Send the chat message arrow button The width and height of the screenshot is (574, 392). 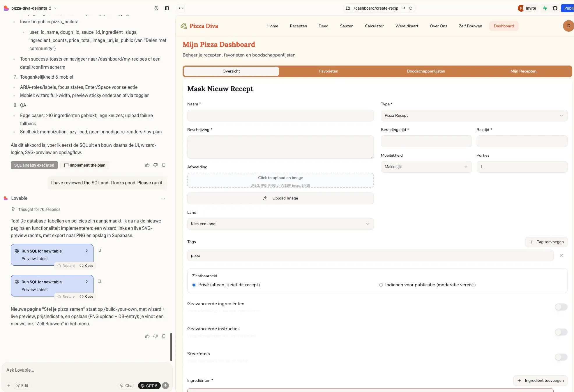click(165, 386)
